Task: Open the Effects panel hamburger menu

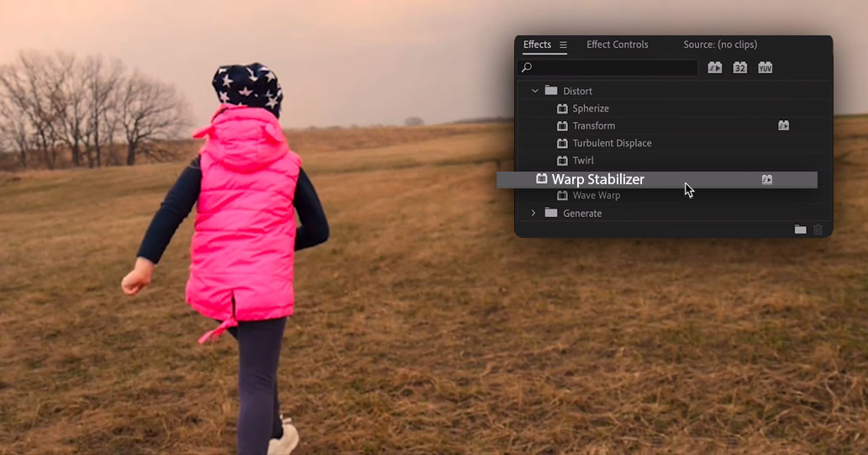Action: [x=563, y=45]
